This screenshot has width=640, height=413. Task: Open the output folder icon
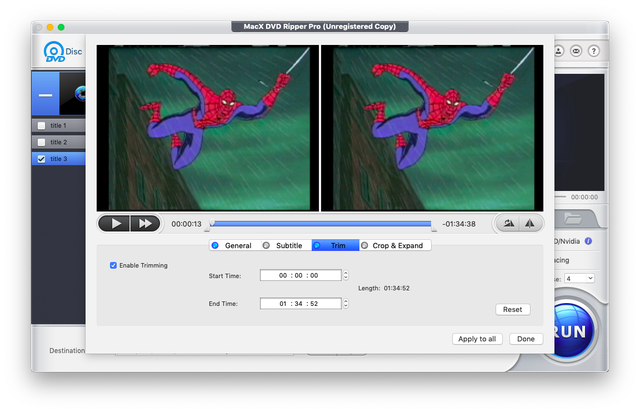pyautogui.click(x=573, y=218)
